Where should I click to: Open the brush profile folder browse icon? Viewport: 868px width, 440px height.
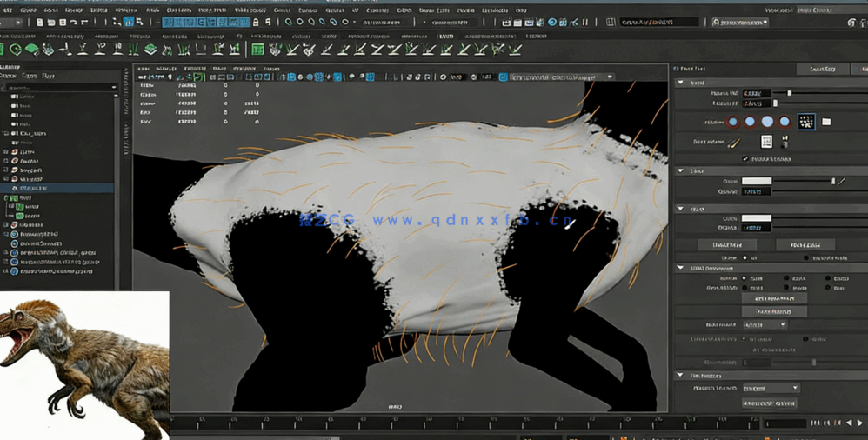tap(826, 122)
